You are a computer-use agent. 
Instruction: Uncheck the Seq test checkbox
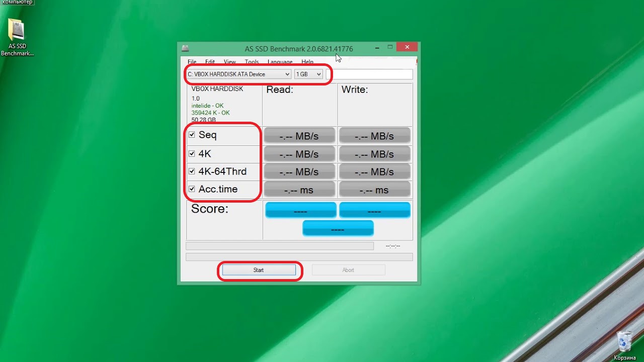pyautogui.click(x=192, y=135)
